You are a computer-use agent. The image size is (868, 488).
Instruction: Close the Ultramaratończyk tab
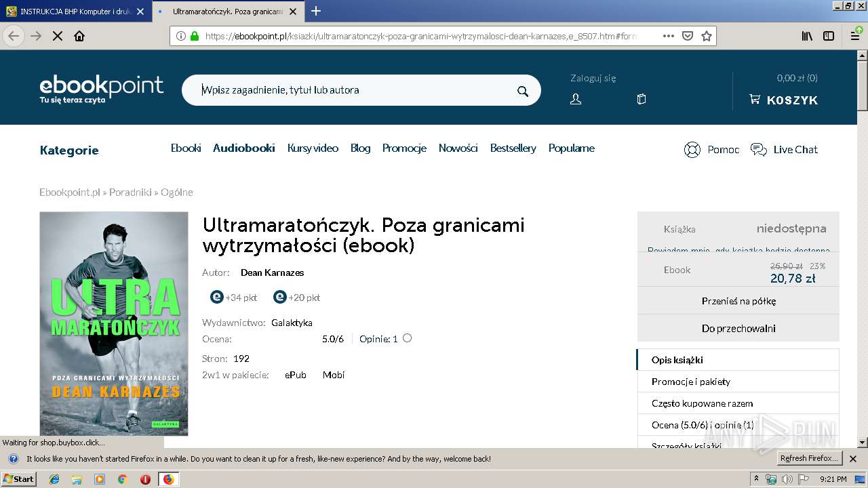pyautogui.click(x=294, y=12)
